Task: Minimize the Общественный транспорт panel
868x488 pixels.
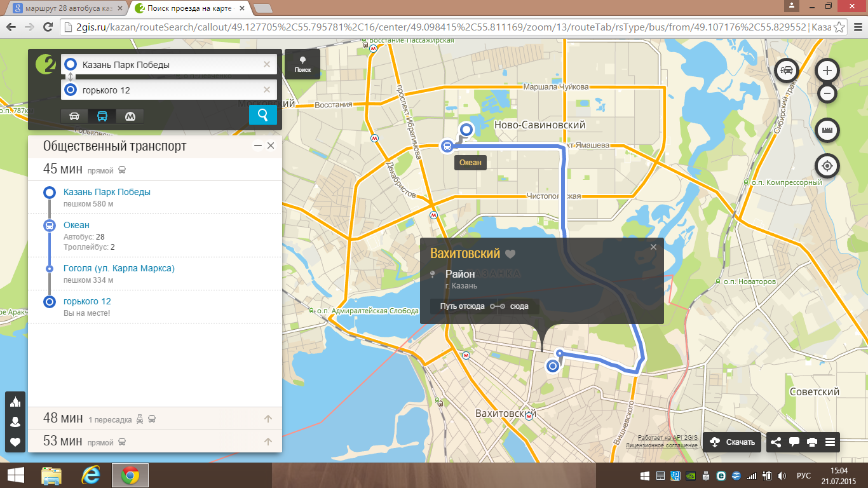Action: click(x=258, y=146)
